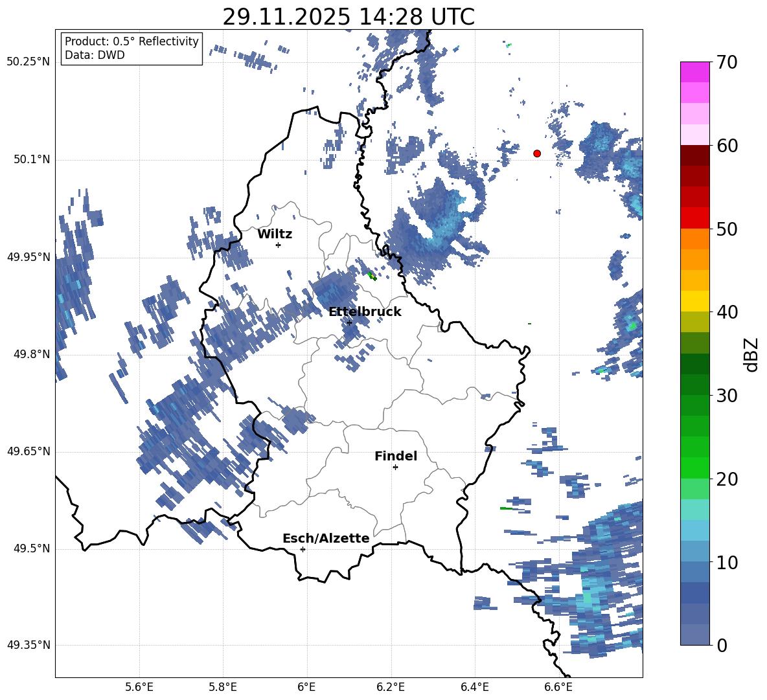Pick the magenta top colorbar segment
The width and height of the screenshot is (767, 700).
coord(694,72)
